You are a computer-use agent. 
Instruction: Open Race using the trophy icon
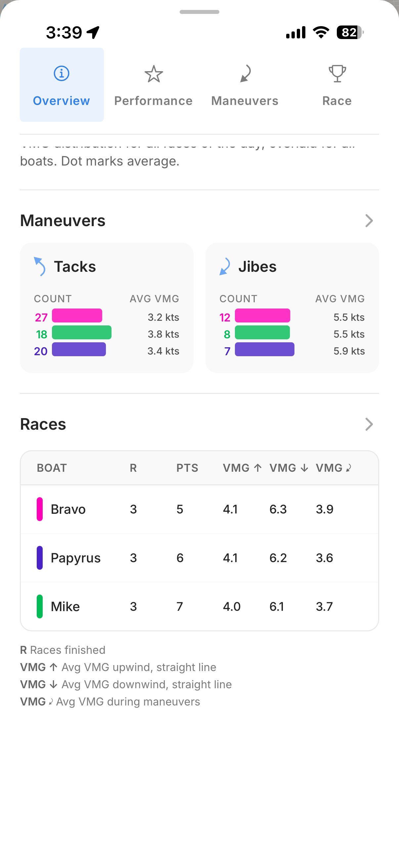pyautogui.click(x=337, y=74)
